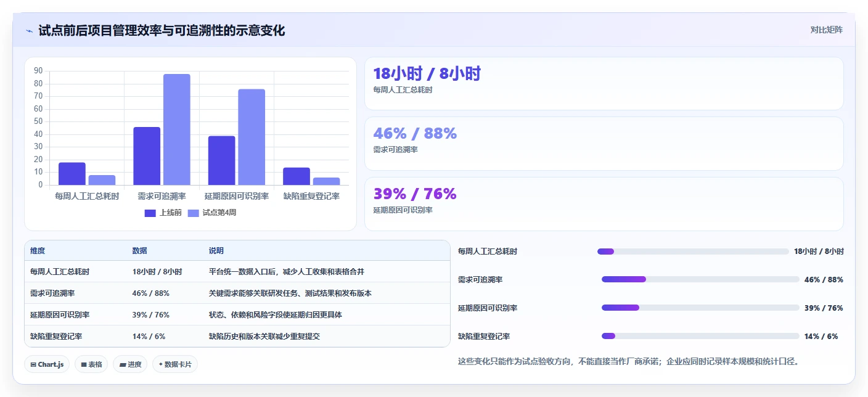Click the 试点第4周 bar for 缺陷重复登记率
The height and width of the screenshot is (397, 868).
326,181
